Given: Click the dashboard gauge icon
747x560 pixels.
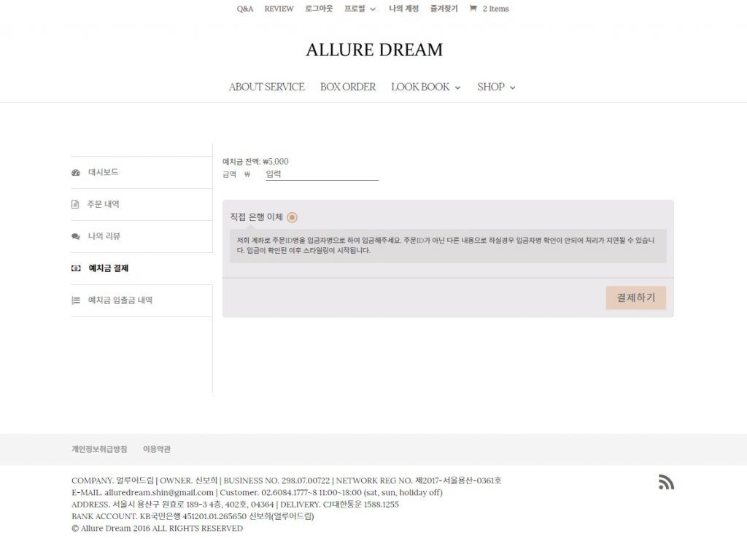Looking at the screenshot, I should coord(76,172).
